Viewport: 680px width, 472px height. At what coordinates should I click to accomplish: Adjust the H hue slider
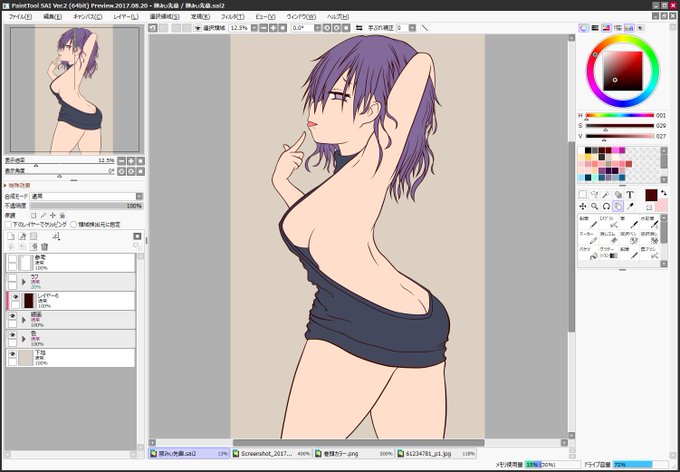[619, 115]
